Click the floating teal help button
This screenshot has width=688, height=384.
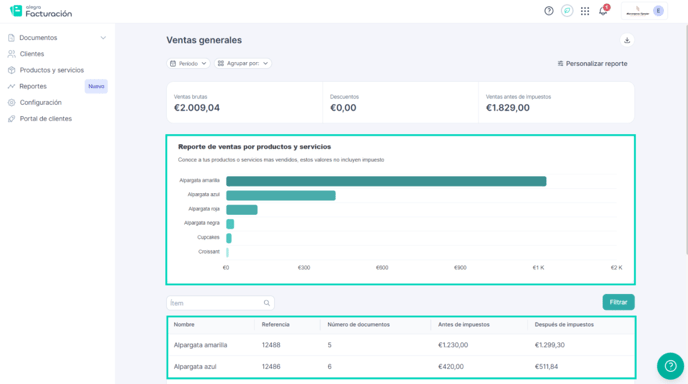click(x=670, y=366)
